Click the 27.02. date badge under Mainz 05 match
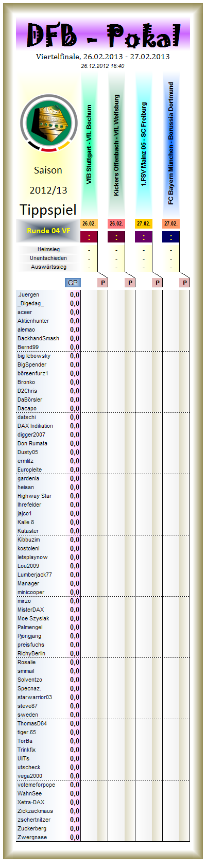This screenshot has height=868, width=206. click(x=144, y=223)
